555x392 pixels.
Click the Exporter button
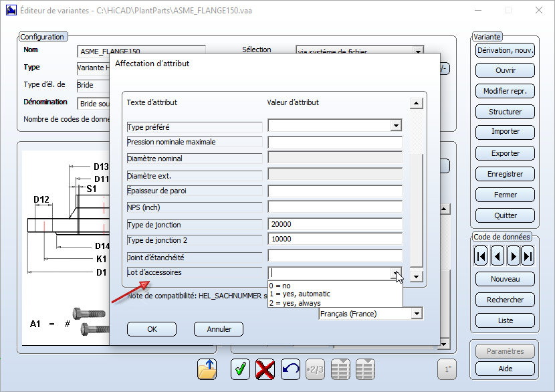pyautogui.click(x=505, y=153)
